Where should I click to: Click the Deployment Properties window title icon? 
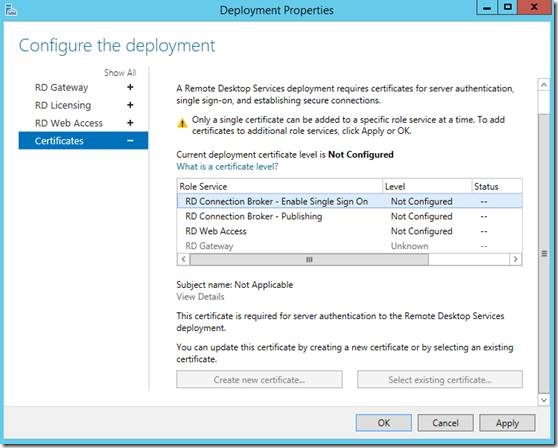(x=11, y=10)
